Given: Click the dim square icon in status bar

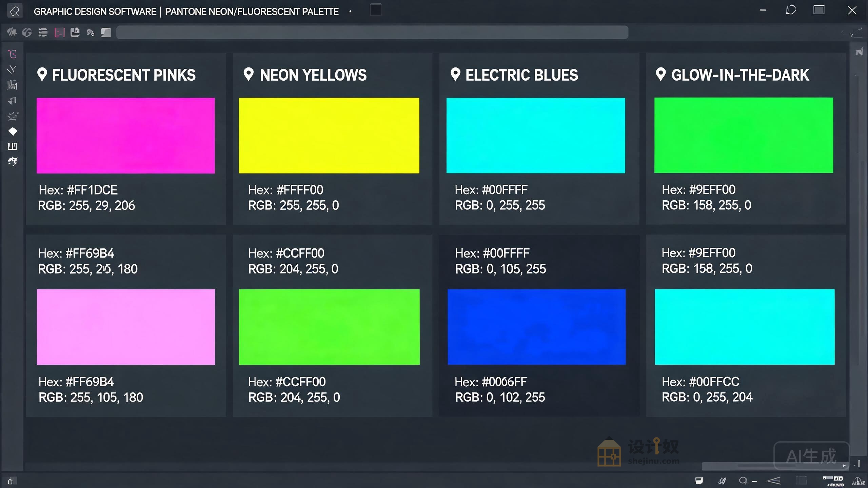Looking at the screenshot, I should click(802, 481).
